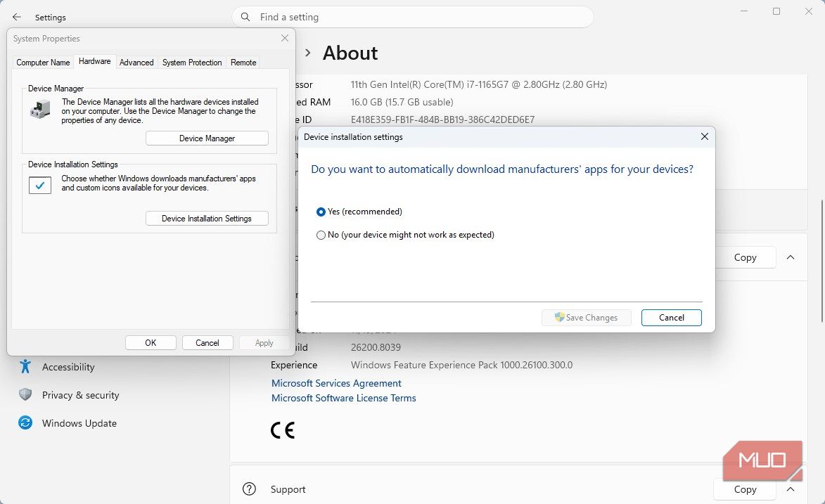
Task: Click Apply in System Properties
Action: click(x=264, y=342)
